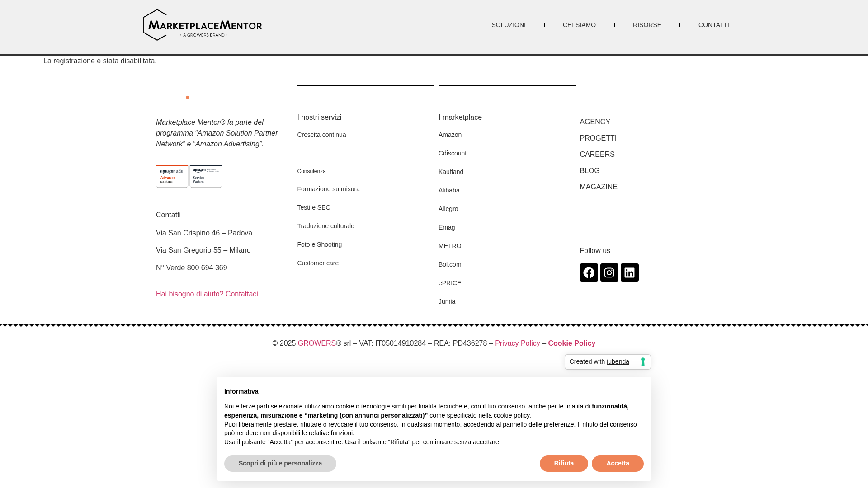868x488 pixels.
Task: Click the I marketplace heading
Action: (460, 117)
